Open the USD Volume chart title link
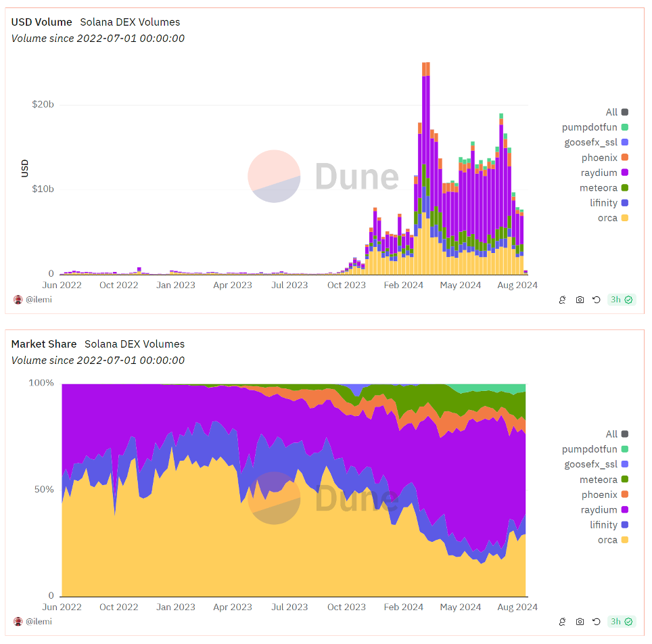The height and width of the screenshot is (644, 652). (x=41, y=22)
